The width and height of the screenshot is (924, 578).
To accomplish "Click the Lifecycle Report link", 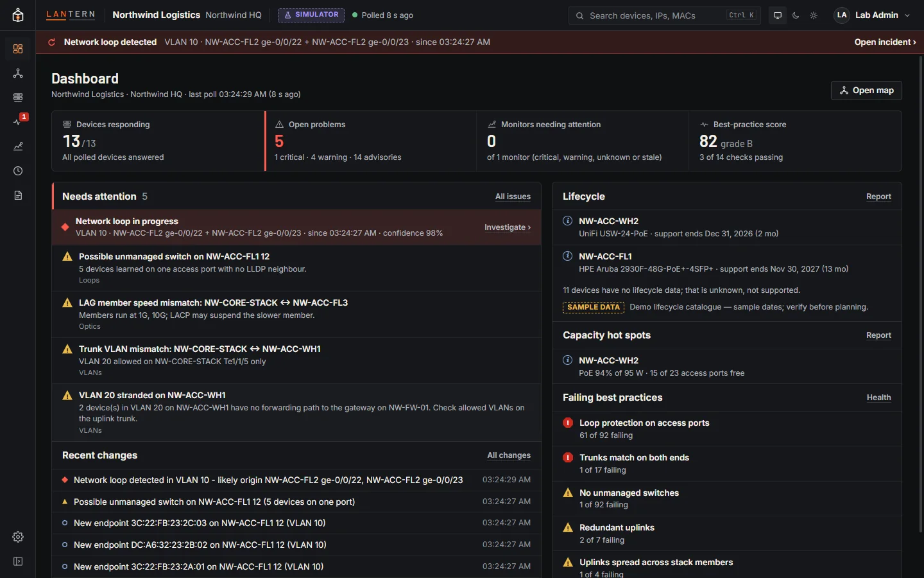I will [x=878, y=197].
